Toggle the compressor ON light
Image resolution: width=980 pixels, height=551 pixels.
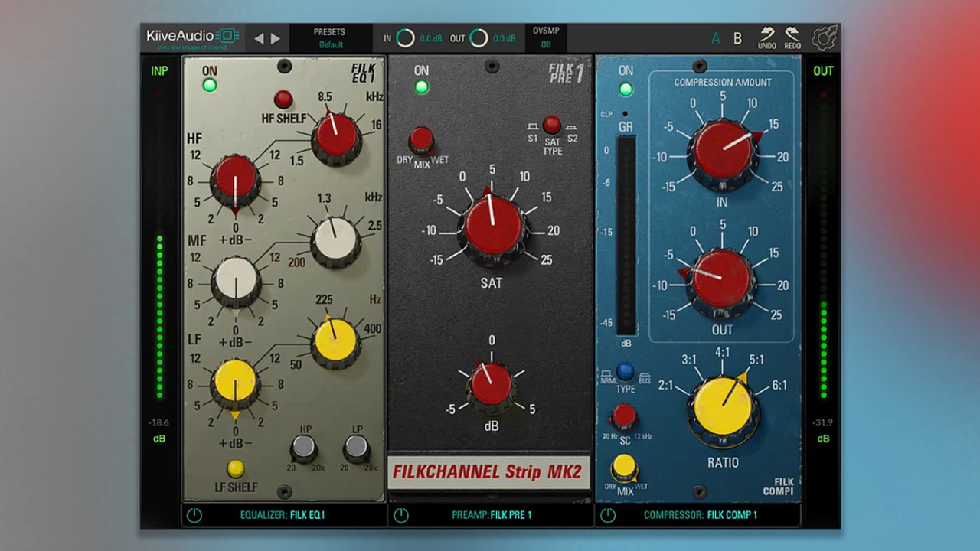tap(626, 89)
